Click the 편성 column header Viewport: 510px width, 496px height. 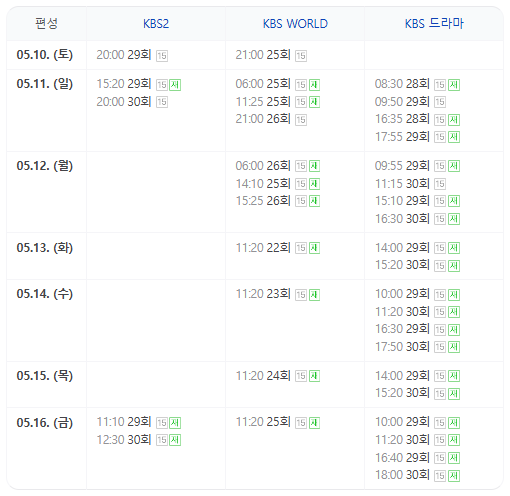pos(46,24)
